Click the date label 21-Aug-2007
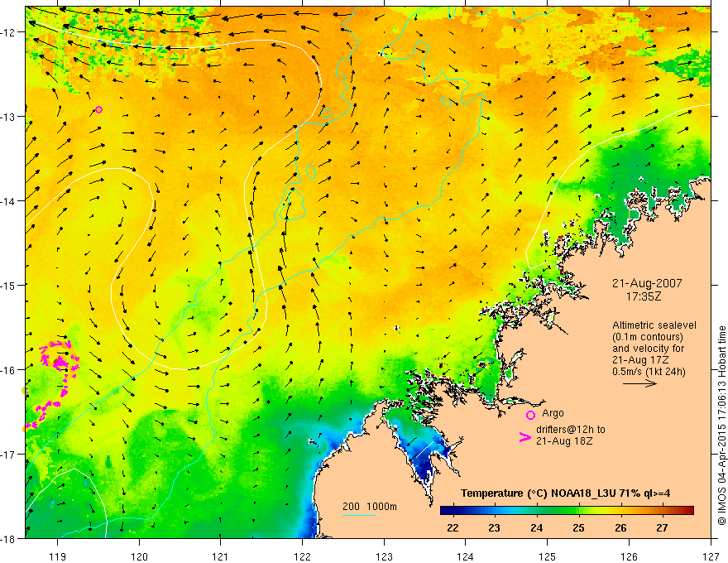 (647, 283)
